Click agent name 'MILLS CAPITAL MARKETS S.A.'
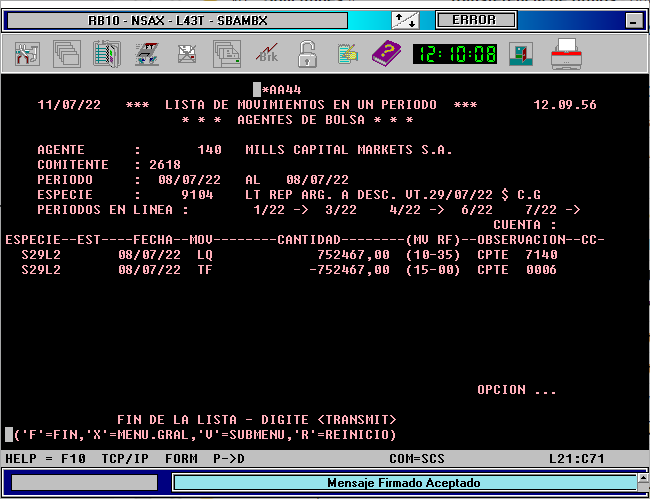Image resolution: width=650 pixels, height=499 pixels. coord(349,150)
